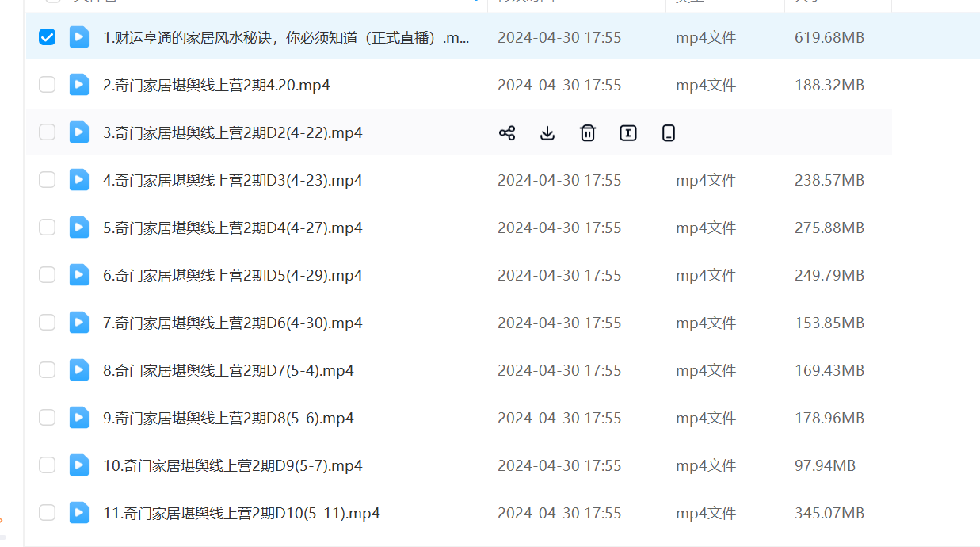Image resolution: width=980 pixels, height=547 pixels.
Task: Click the phone icon on file 3 row
Action: coord(669,133)
